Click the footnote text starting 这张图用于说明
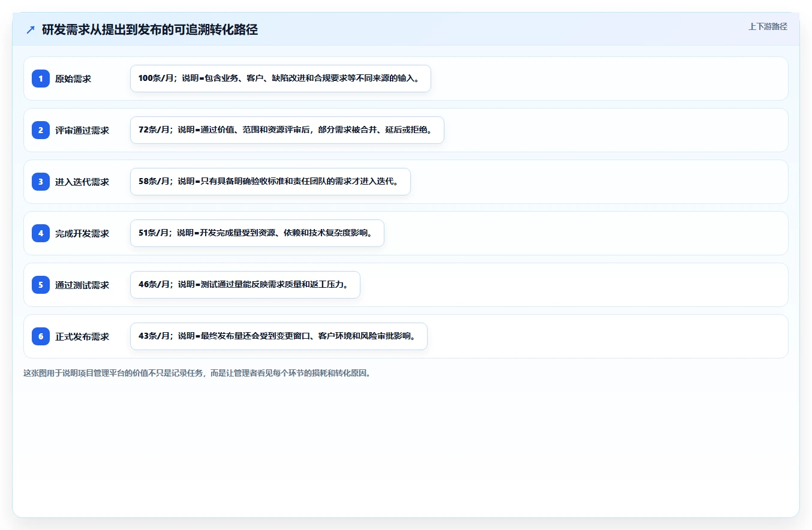 (197, 373)
